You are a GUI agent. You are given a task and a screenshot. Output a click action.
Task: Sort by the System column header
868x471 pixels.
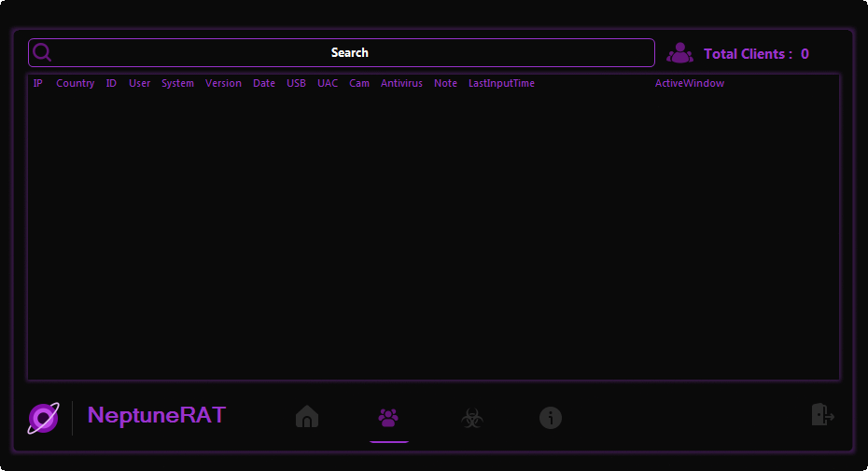tap(177, 83)
